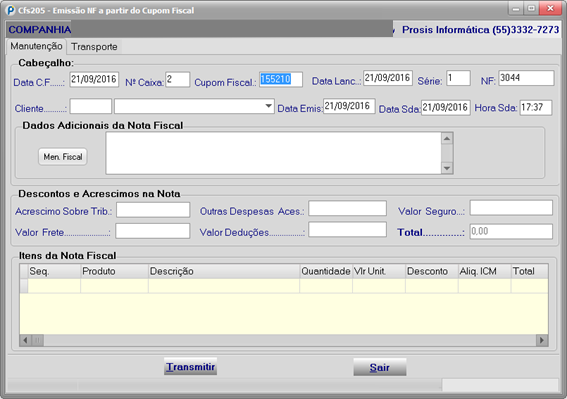Click the Valor Seguro field

click(x=511, y=208)
